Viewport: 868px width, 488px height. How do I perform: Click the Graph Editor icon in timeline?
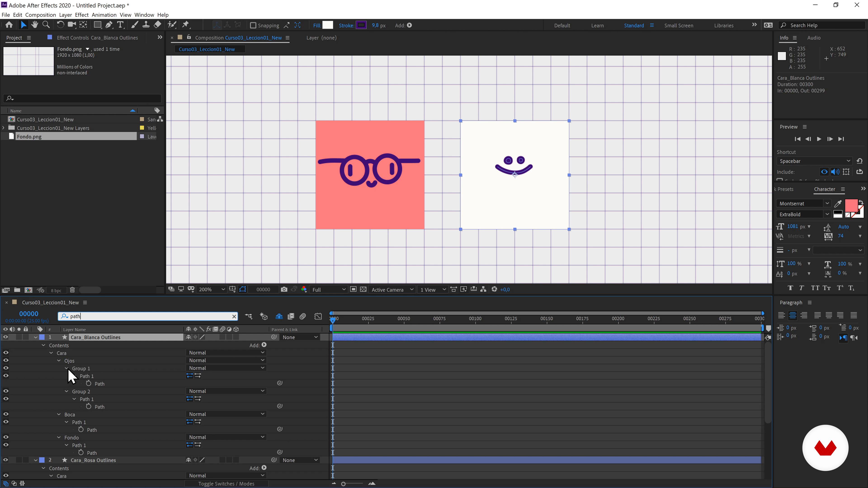tap(318, 316)
